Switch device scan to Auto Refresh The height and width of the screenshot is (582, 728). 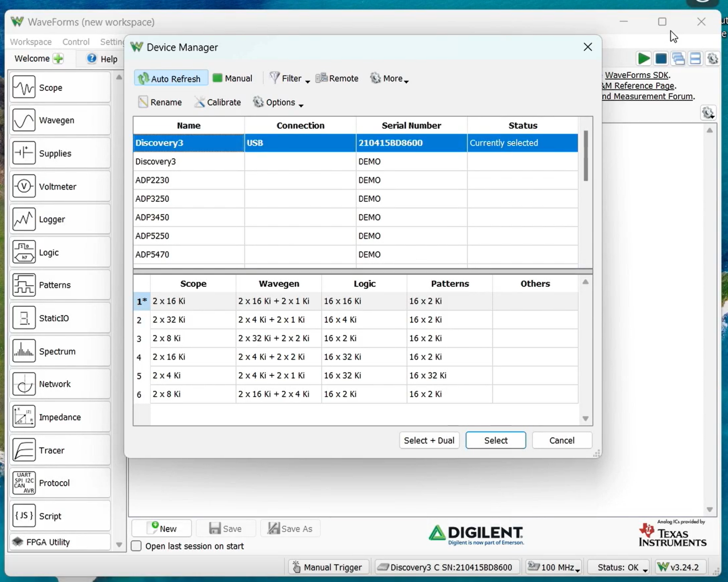pyautogui.click(x=170, y=78)
